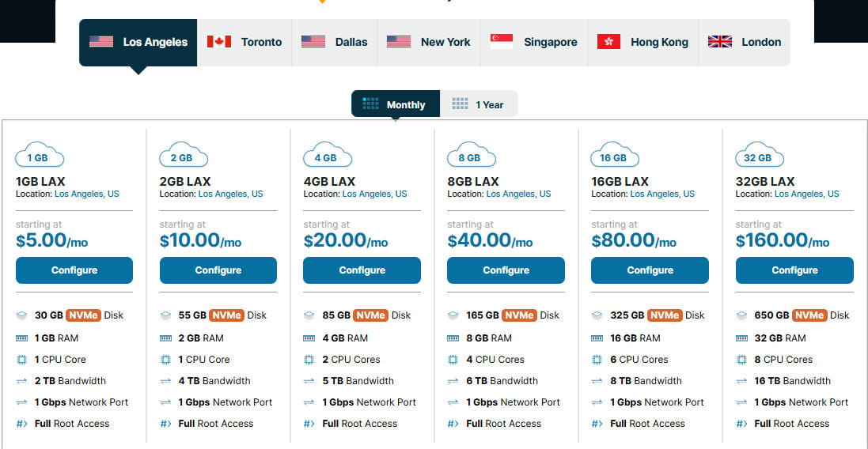The image size is (868, 449).
Task: Click the 2 CPU Cores text
Action: point(351,360)
